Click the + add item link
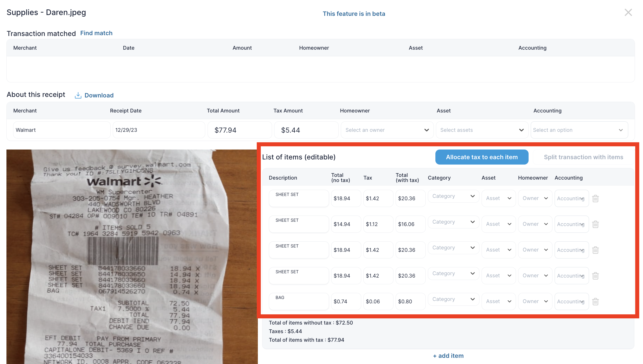This screenshot has height=364, width=643. [448, 356]
